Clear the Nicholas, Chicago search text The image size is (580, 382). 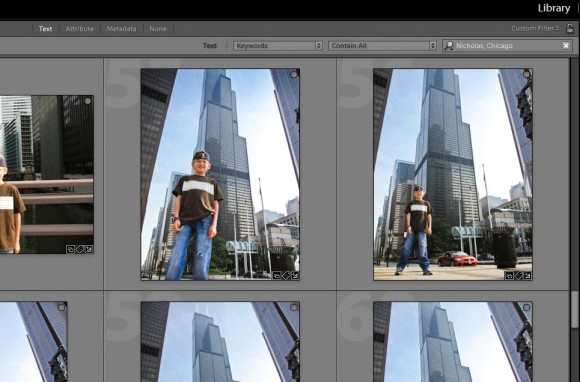[x=566, y=45]
